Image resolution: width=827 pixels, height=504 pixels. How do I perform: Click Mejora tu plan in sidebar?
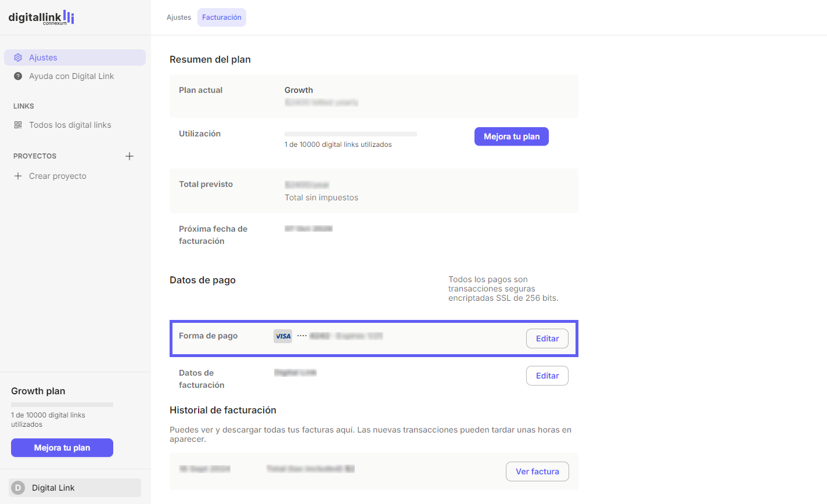pos(62,448)
